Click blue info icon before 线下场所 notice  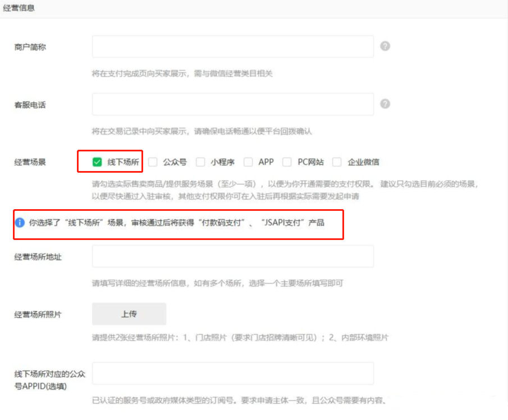20,223
